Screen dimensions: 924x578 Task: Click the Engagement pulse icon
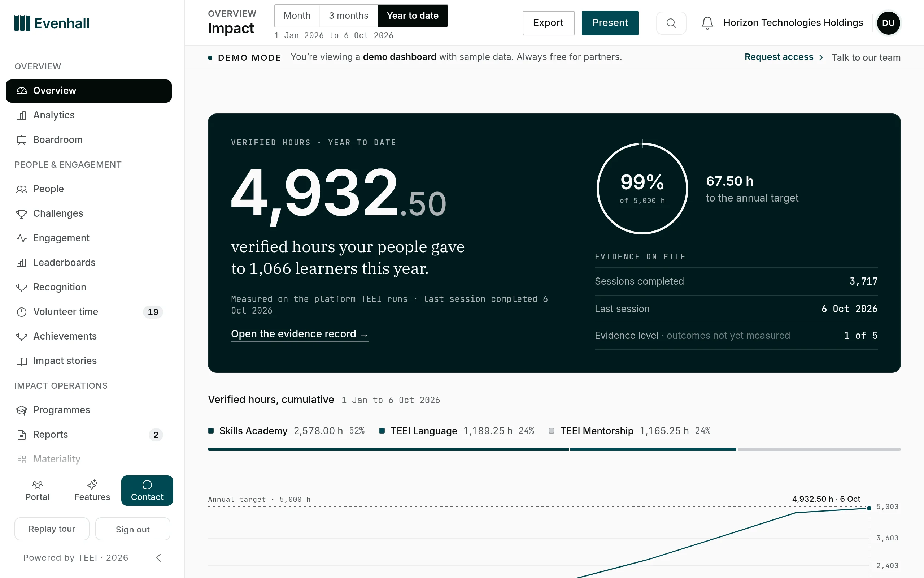pos(21,238)
